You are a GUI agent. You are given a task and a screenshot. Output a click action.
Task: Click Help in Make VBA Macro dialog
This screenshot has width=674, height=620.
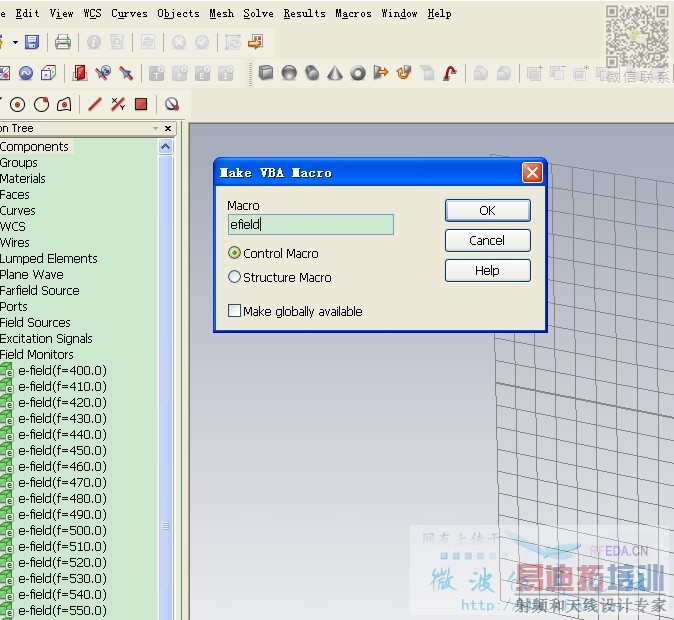point(487,270)
